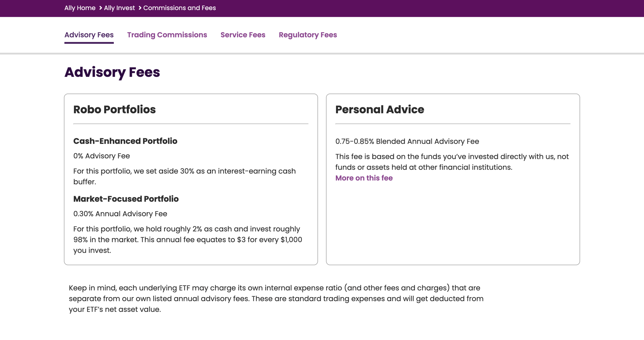Click the Robo Portfolios card title
644x340 pixels.
coord(114,110)
